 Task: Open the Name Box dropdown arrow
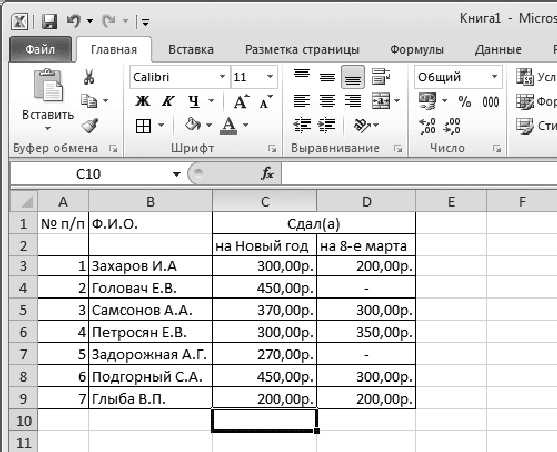pos(176,174)
